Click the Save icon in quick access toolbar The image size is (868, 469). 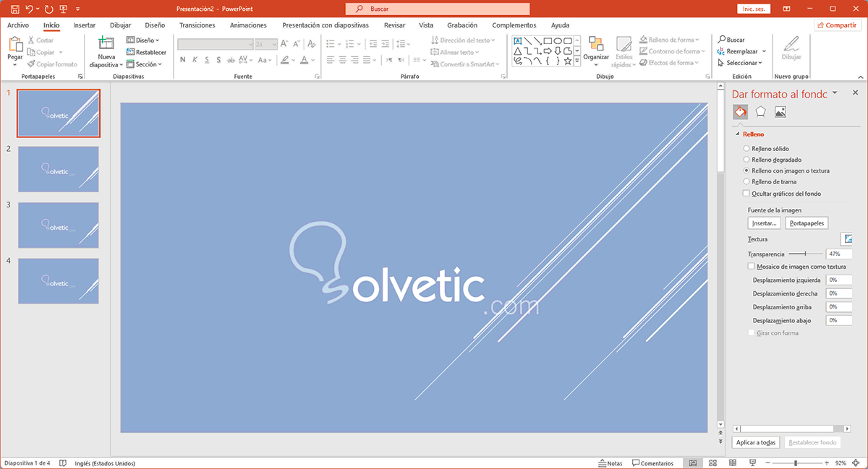pos(14,9)
